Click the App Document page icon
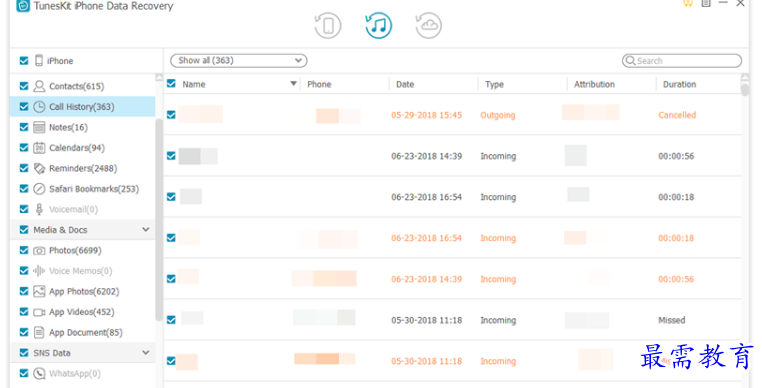This screenshot has width=762, height=388. point(39,333)
